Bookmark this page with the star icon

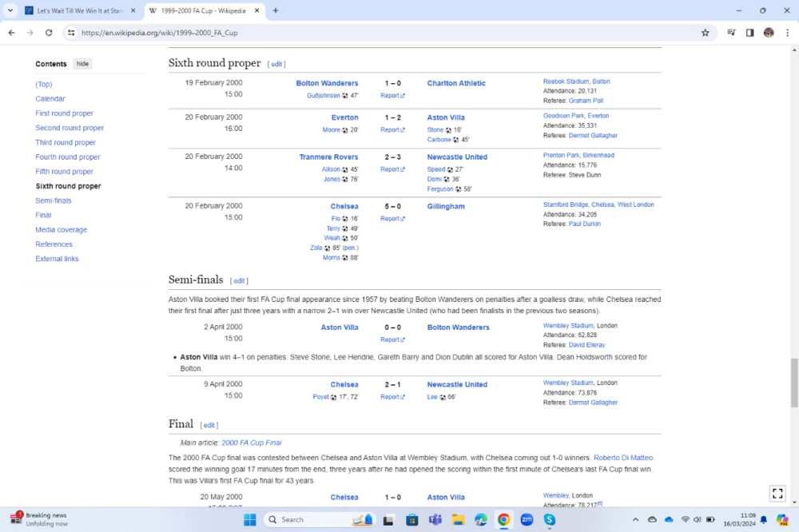click(x=706, y=33)
